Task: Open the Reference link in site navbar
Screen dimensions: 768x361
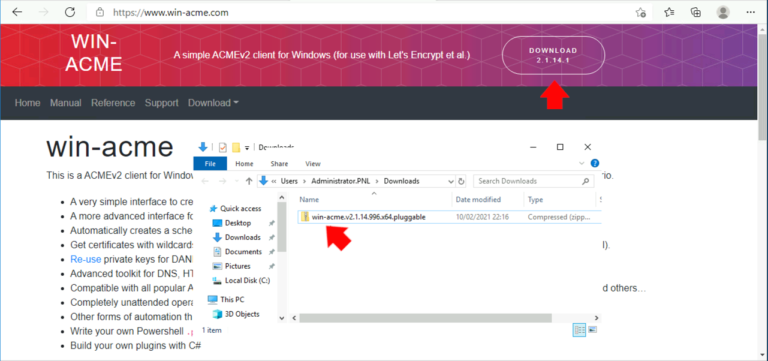Action: tap(113, 103)
